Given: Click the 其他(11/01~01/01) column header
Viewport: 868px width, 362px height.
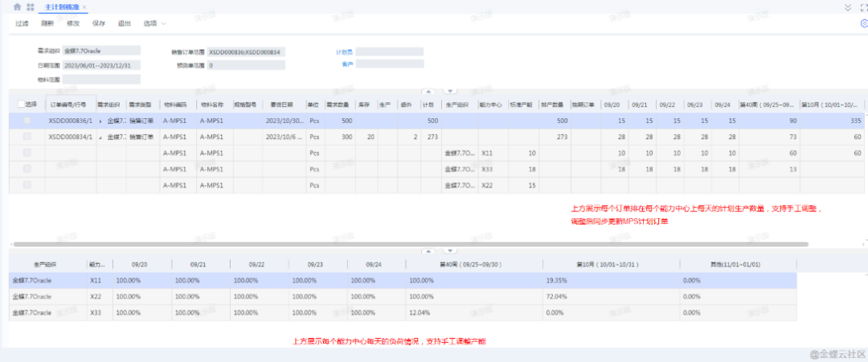Looking at the screenshot, I should click(739, 265).
